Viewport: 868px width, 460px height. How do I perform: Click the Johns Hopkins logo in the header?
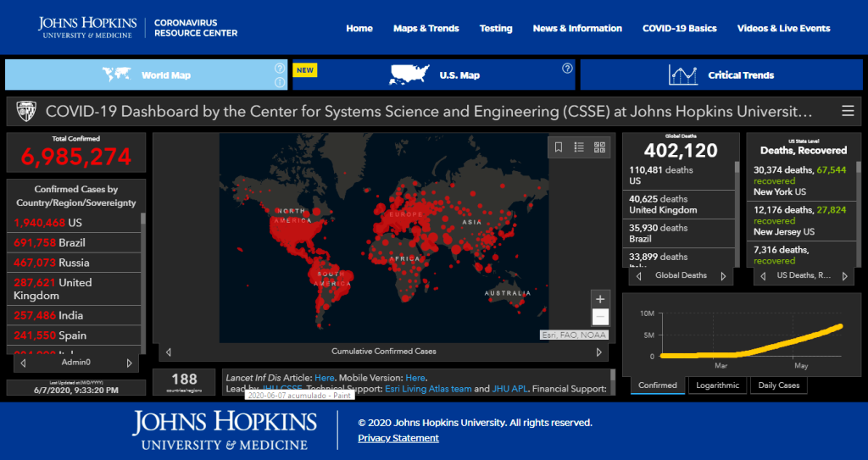click(87, 28)
